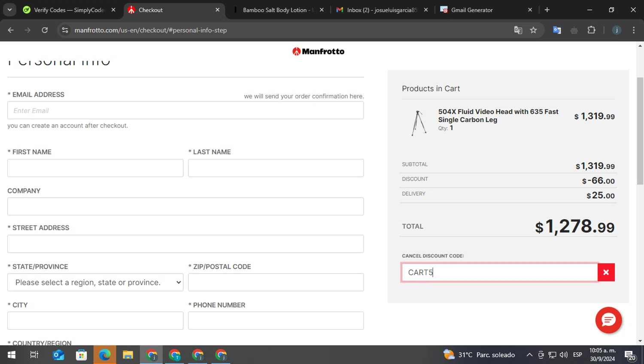Image resolution: width=644 pixels, height=364 pixels.
Task: Open Chrome's three-dot menu
Action: pos(634,30)
